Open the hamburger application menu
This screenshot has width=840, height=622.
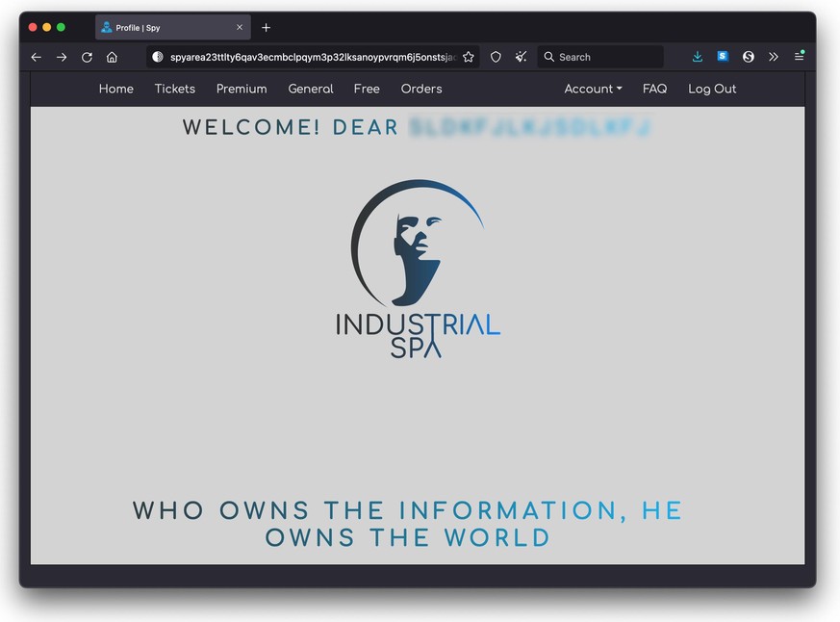(799, 57)
